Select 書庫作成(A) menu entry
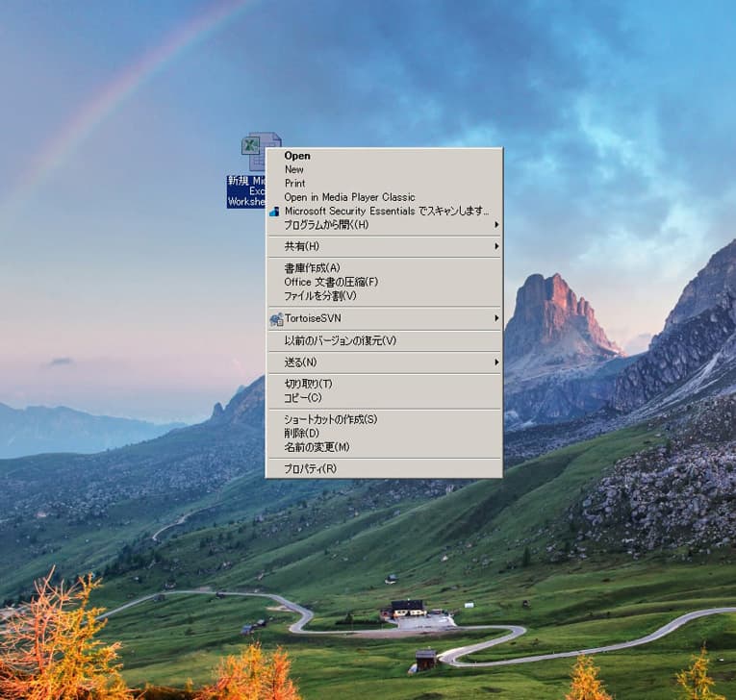This screenshot has height=700, width=736. 312,268
